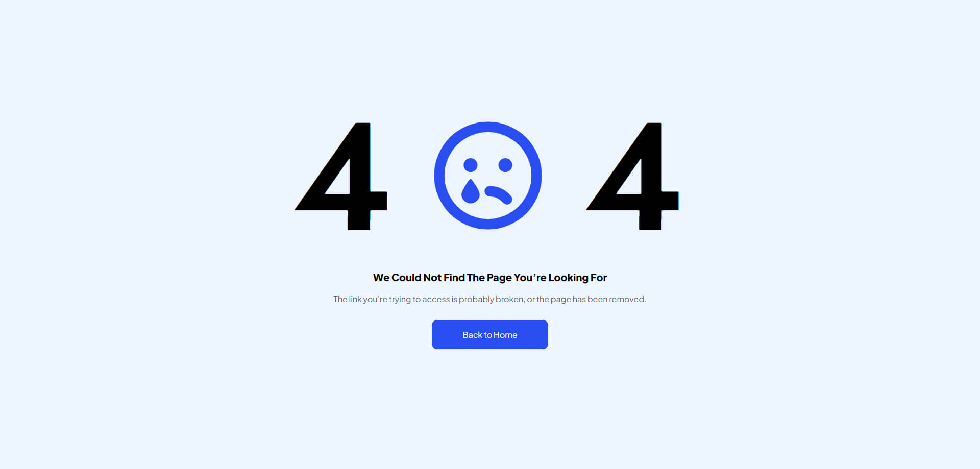This screenshot has width=980, height=469.
Task: Click the frowning mouth of the face icon
Action: click(x=499, y=195)
